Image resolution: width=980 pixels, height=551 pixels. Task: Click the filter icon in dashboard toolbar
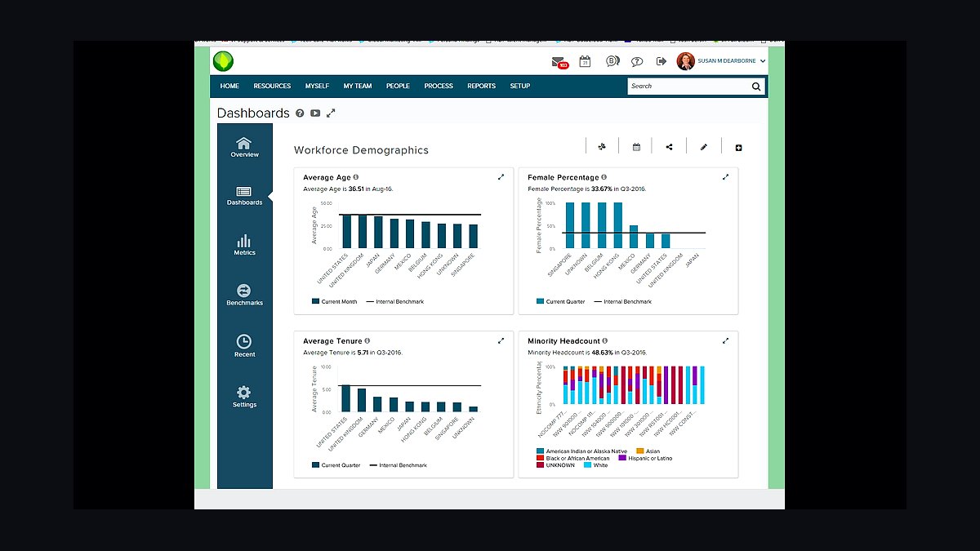pyautogui.click(x=602, y=147)
